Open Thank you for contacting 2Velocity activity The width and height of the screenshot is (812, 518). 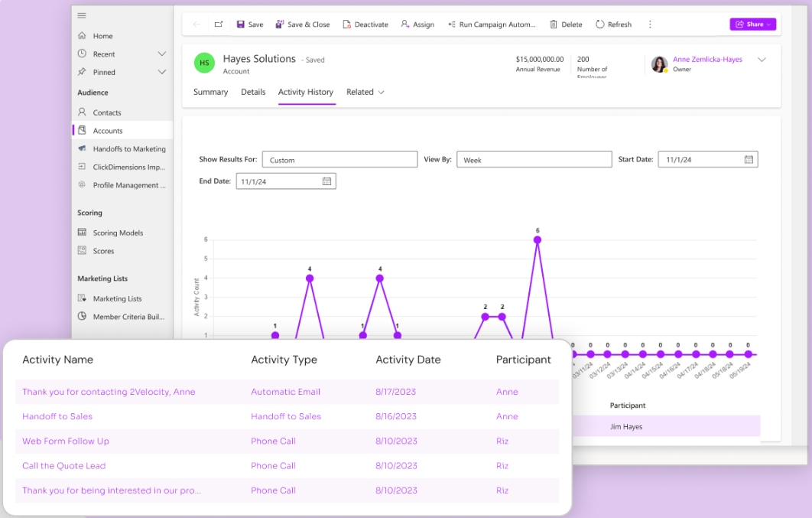coord(109,392)
